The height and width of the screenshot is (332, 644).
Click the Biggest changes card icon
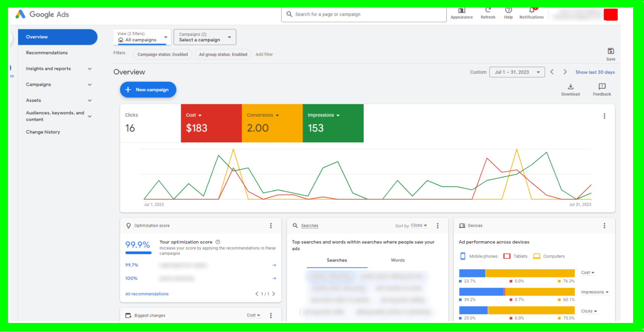[128, 315]
